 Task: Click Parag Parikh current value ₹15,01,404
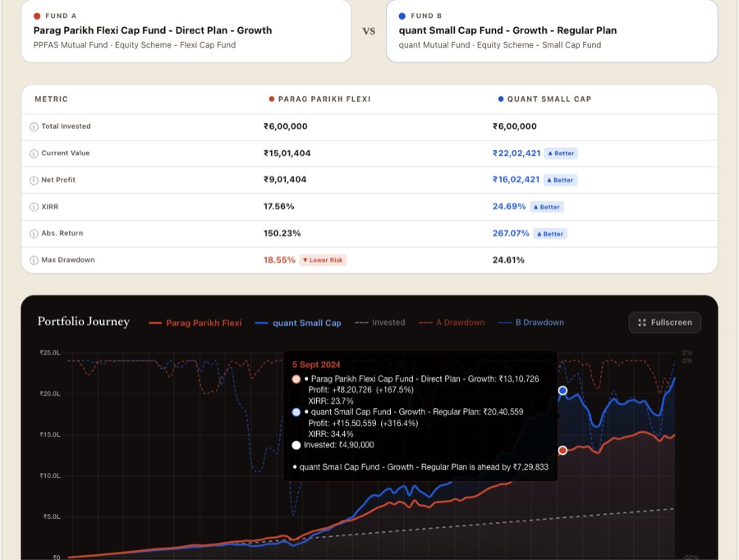[287, 154]
